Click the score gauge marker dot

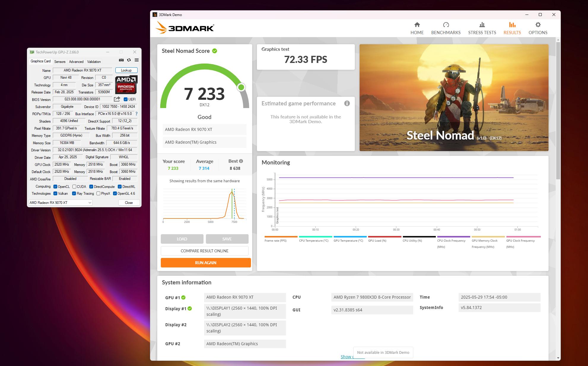click(x=241, y=87)
